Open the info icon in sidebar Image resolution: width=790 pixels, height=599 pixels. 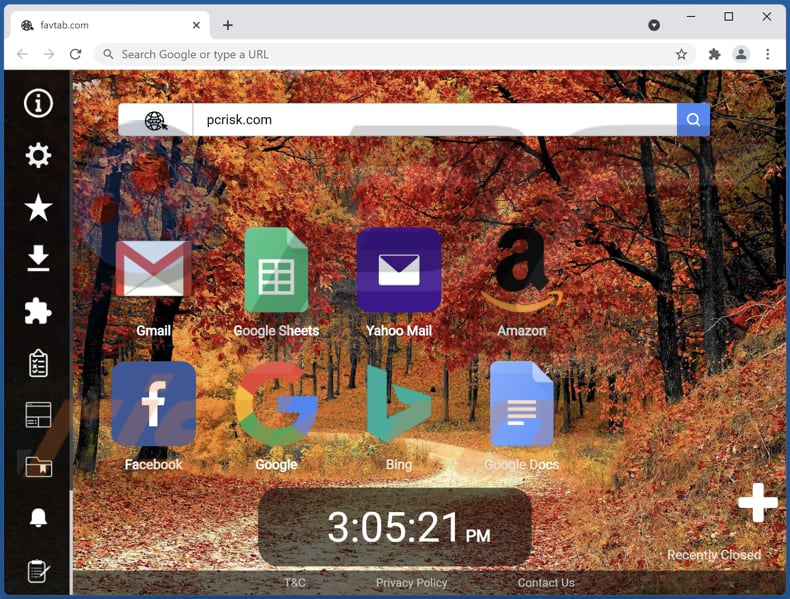tap(38, 103)
